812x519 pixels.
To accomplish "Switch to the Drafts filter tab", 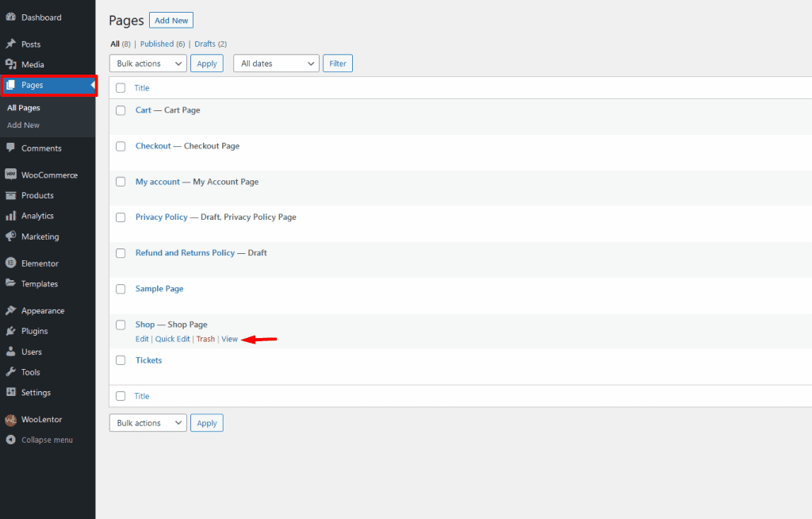I will 205,44.
